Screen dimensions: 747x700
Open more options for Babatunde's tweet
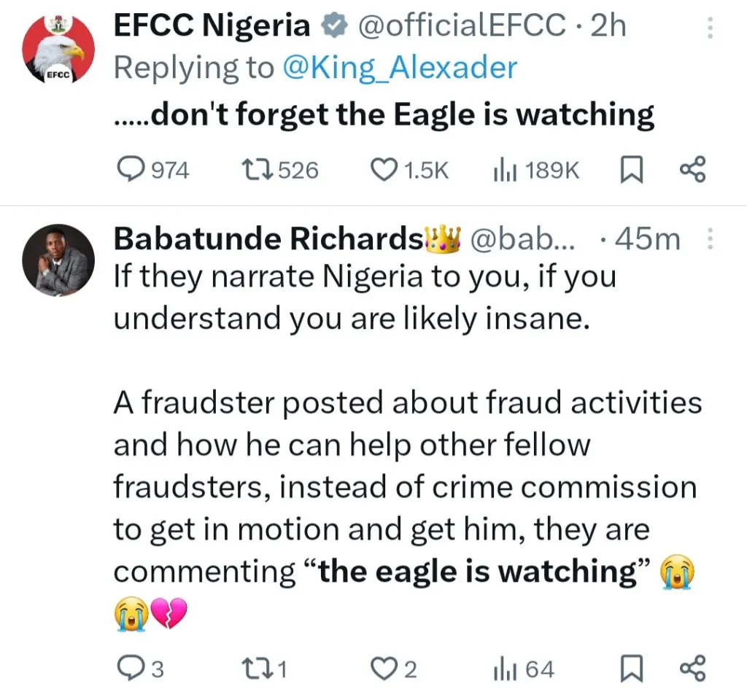pyautogui.click(x=712, y=239)
